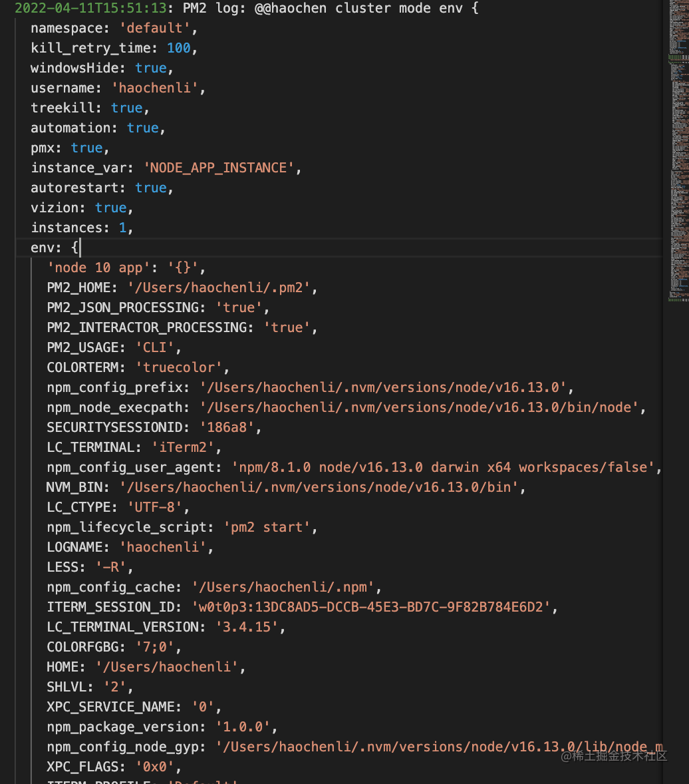Click the XPC_FLAGS: '0x0' line

pos(114,767)
